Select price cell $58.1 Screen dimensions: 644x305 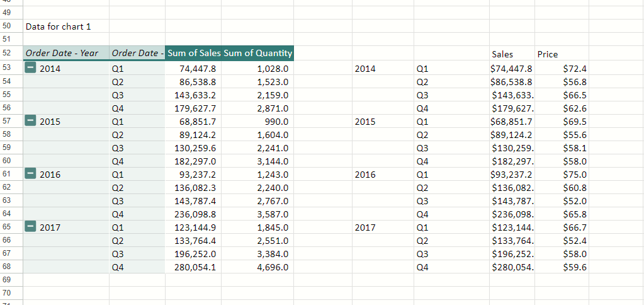click(x=562, y=147)
